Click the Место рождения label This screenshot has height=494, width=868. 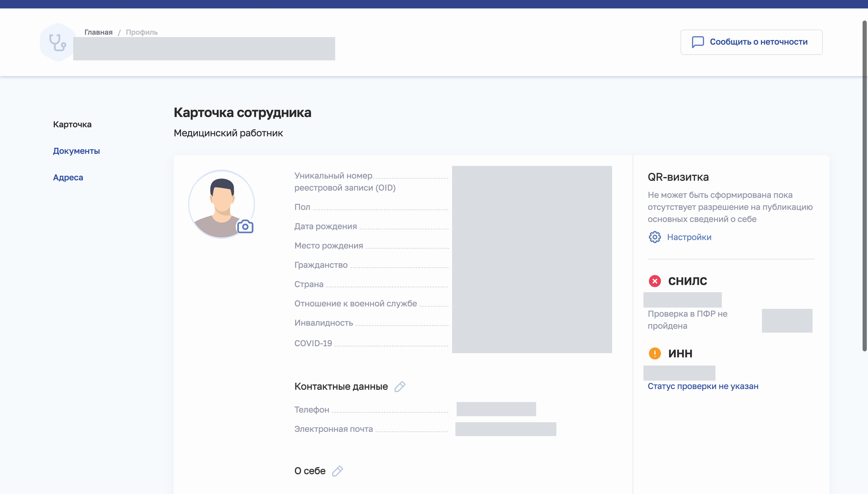[329, 245]
